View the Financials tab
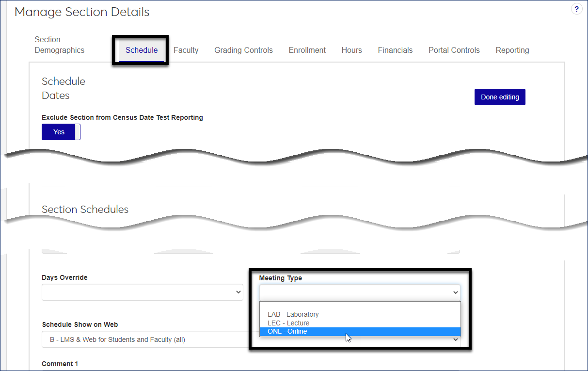Viewport: 588px width, 371px height. coord(395,50)
